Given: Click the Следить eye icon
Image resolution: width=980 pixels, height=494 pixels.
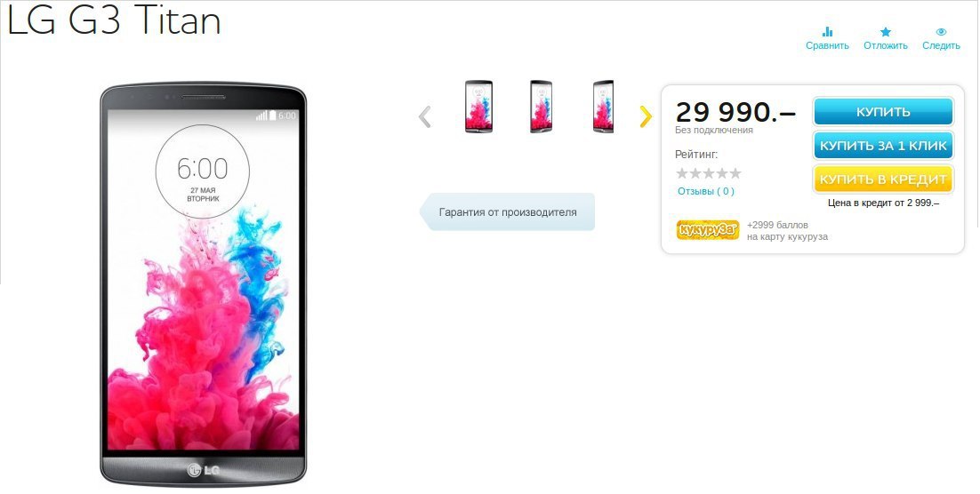Looking at the screenshot, I should [941, 32].
